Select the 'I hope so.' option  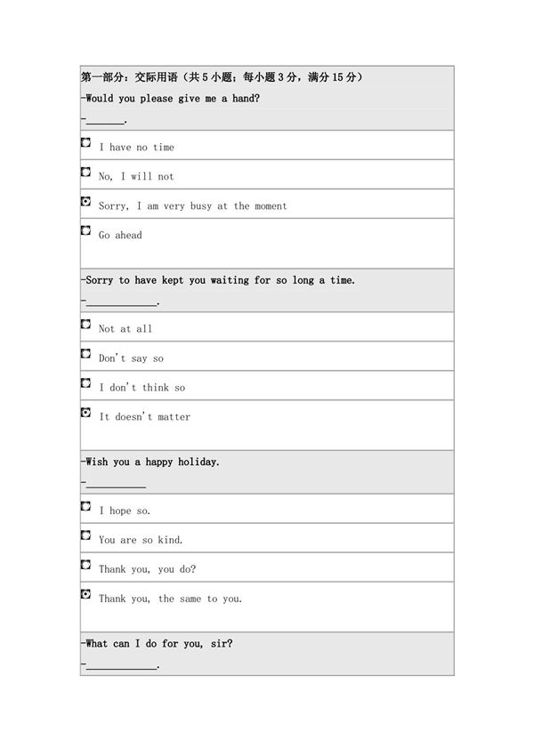pyautogui.click(x=86, y=506)
